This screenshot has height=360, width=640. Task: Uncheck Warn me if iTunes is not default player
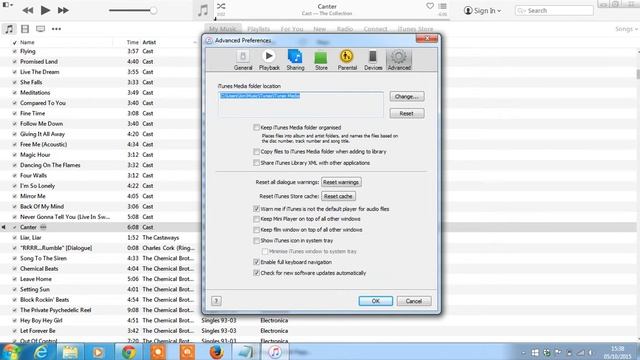click(x=256, y=209)
